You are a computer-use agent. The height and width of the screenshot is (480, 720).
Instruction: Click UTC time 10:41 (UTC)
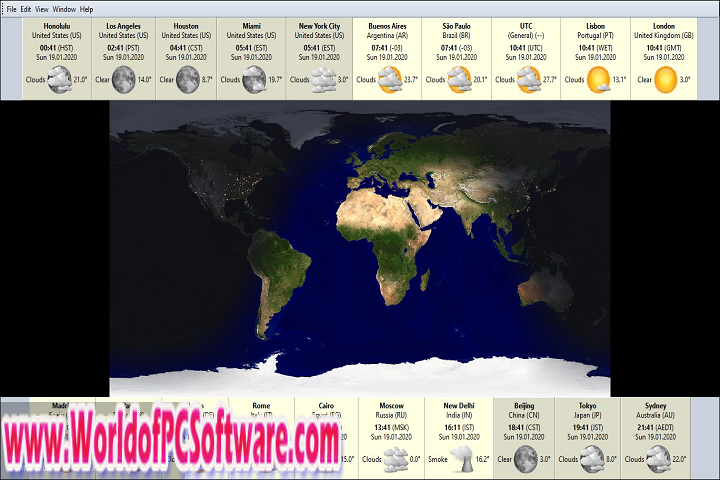pyautogui.click(x=526, y=48)
